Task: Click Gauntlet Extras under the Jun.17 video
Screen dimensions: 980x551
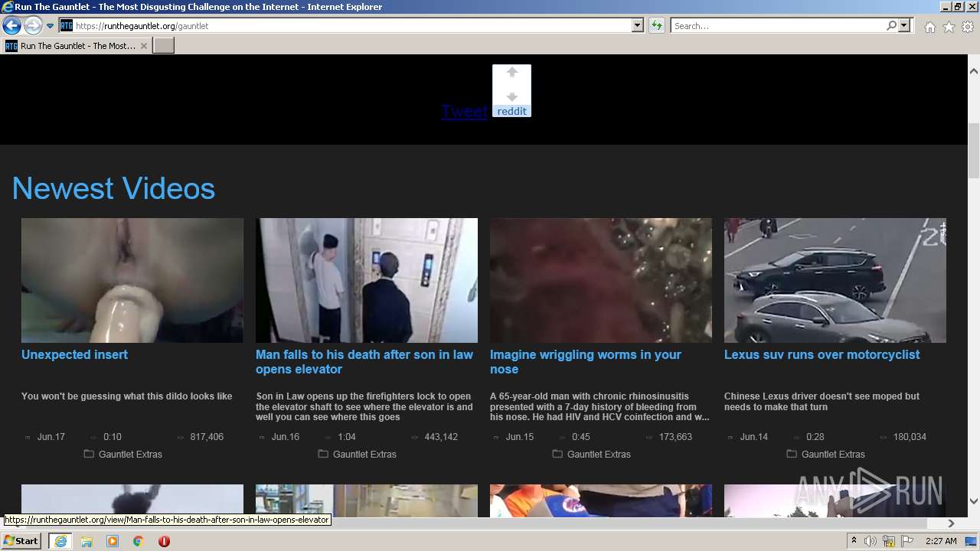Action: 130,455
